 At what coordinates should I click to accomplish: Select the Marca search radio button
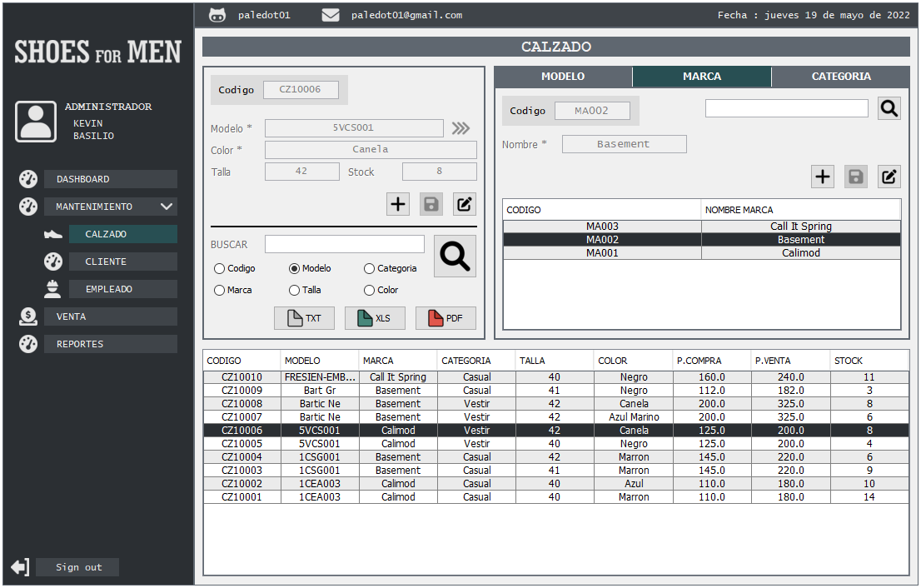(x=219, y=290)
